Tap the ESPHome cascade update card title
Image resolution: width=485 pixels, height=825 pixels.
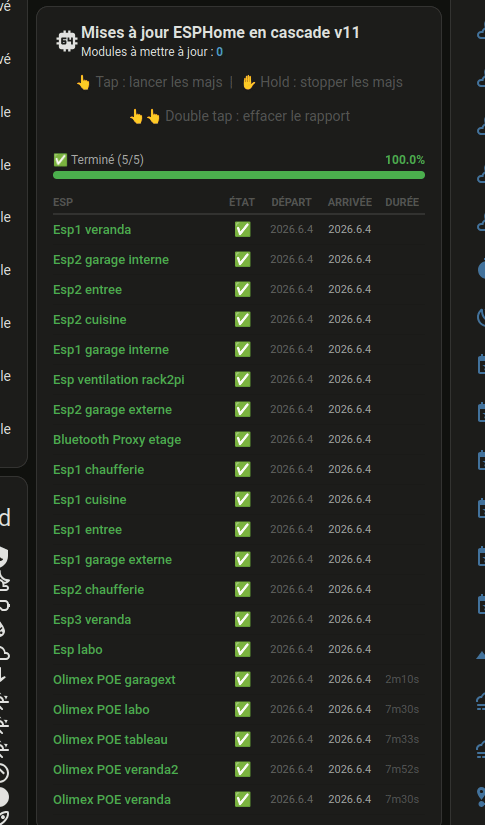tap(220, 33)
